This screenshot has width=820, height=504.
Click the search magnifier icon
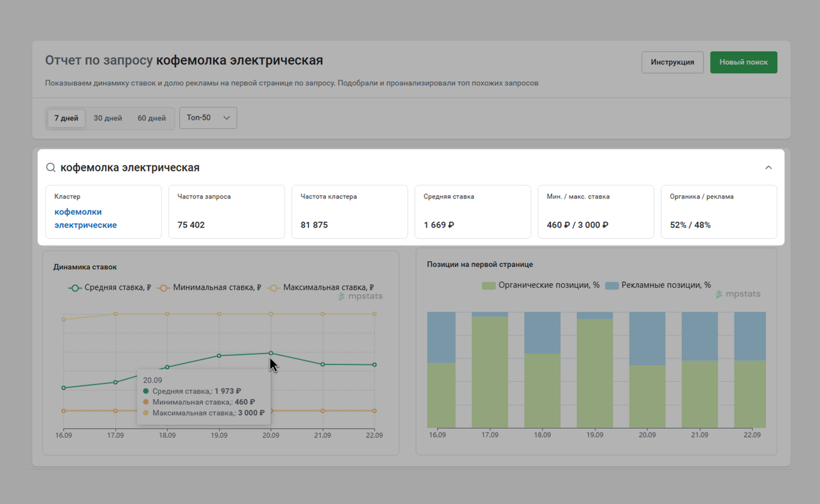tap(51, 167)
